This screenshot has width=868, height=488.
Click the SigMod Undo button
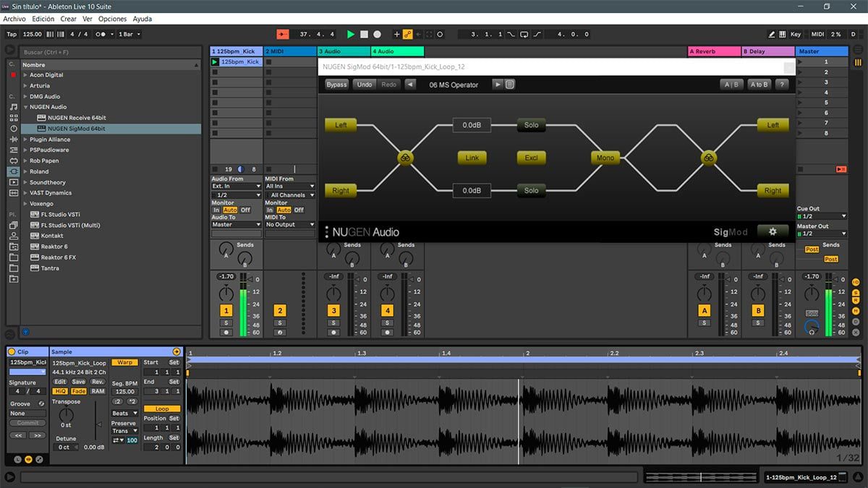[x=365, y=85]
